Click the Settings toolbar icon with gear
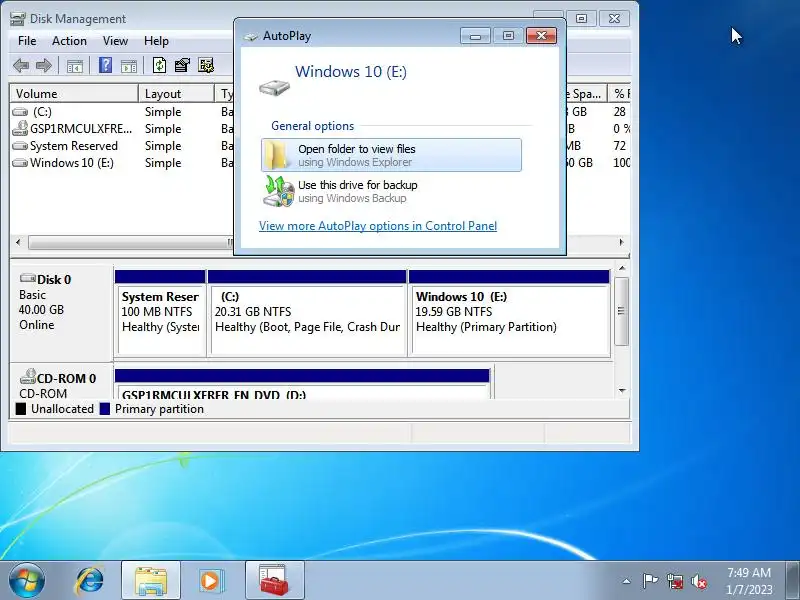800x600 pixels. pos(206,65)
